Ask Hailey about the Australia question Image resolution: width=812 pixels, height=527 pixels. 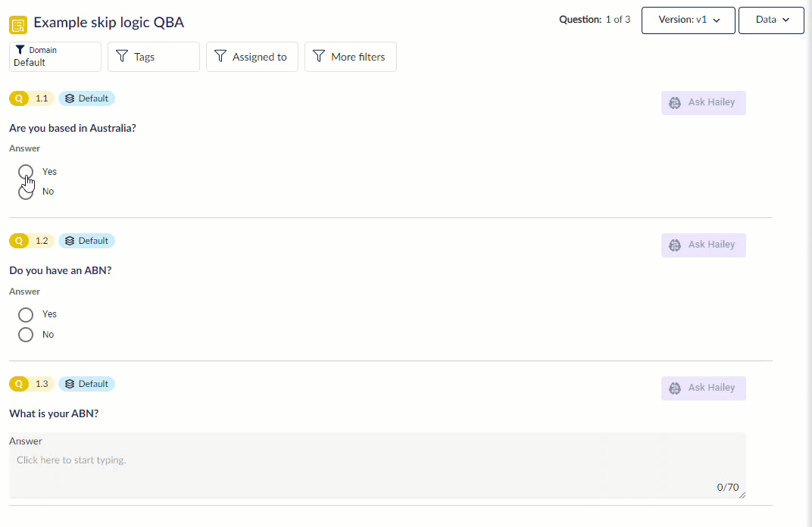pos(703,103)
